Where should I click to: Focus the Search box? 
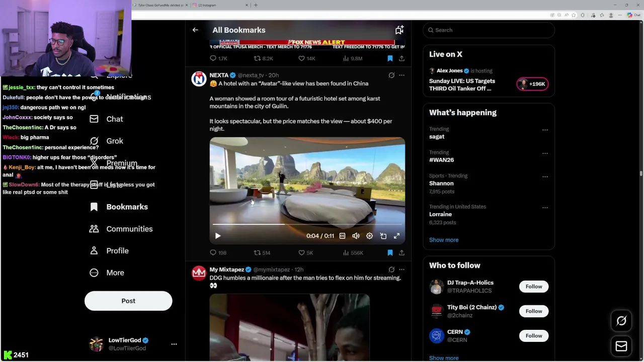pyautogui.click(x=489, y=30)
